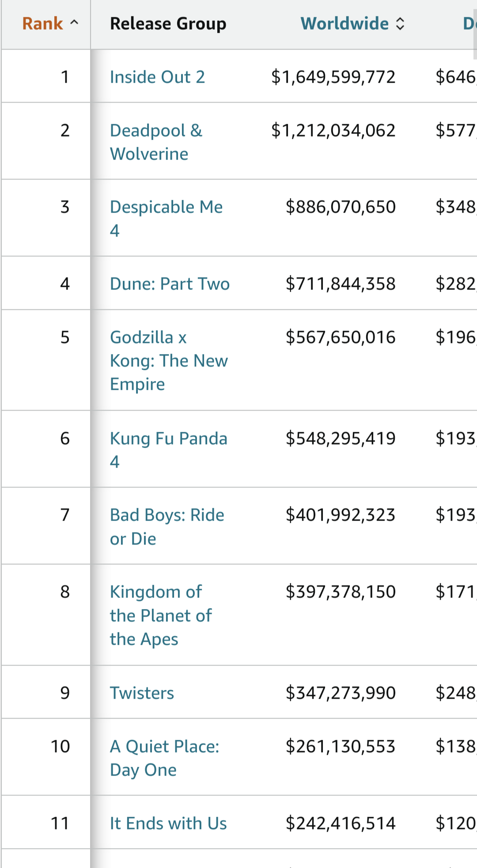Open Kingdom of the Planet of the Apes
The height and width of the screenshot is (868, 477).
tap(161, 615)
